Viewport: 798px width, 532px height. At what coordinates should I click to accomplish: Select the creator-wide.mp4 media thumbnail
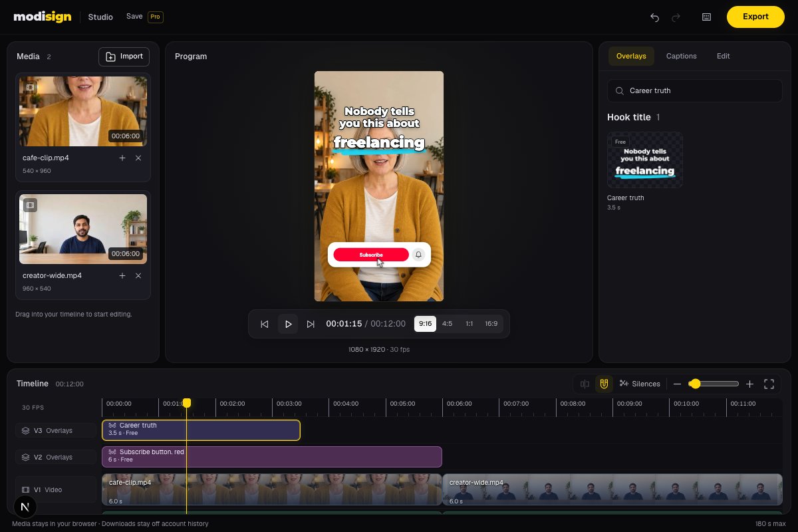[x=83, y=229]
